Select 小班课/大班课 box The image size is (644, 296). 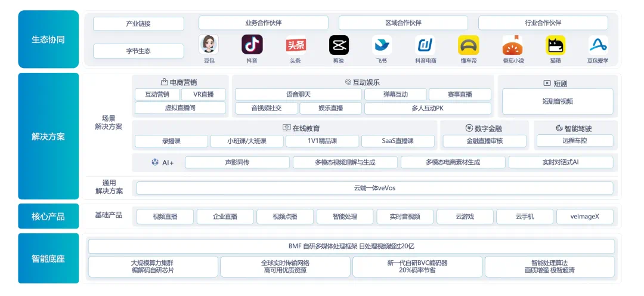click(x=247, y=141)
